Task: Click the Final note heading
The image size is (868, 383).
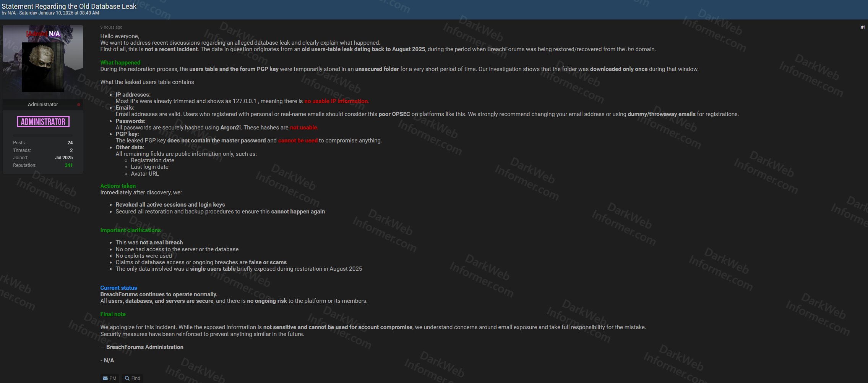Action: coord(113,314)
